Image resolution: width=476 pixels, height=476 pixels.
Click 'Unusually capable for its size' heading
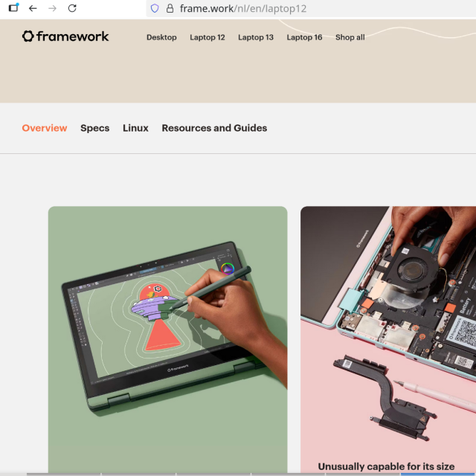tap(386, 466)
